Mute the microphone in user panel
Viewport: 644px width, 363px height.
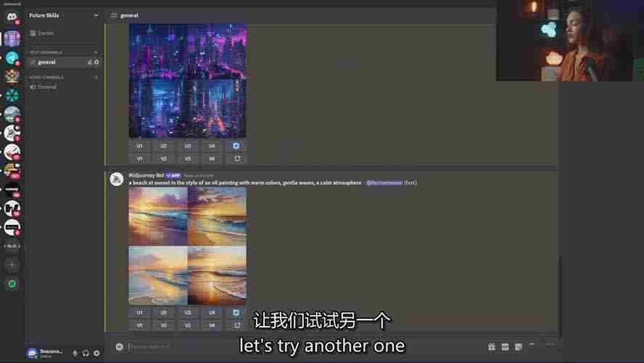pyautogui.click(x=75, y=353)
